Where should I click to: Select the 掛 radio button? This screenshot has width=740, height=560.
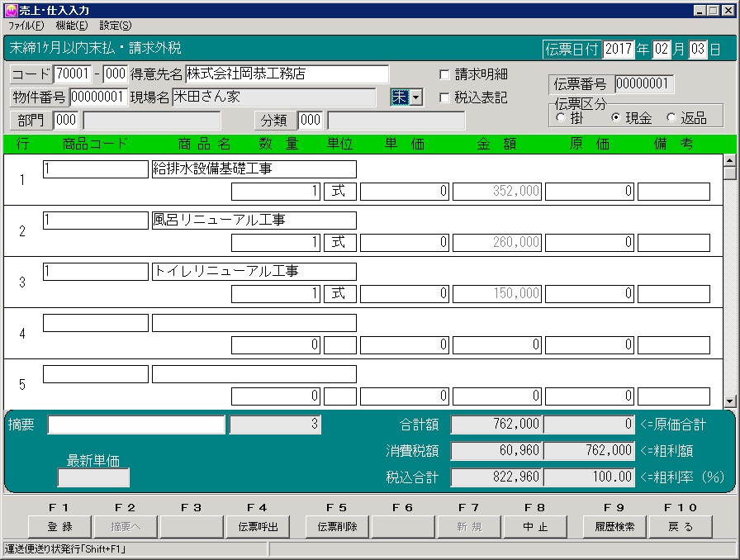(x=561, y=117)
